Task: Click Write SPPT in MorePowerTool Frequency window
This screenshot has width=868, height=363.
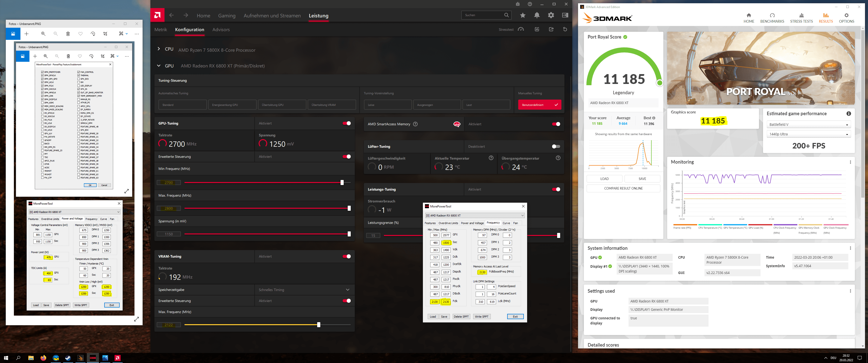Action: point(481,317)
